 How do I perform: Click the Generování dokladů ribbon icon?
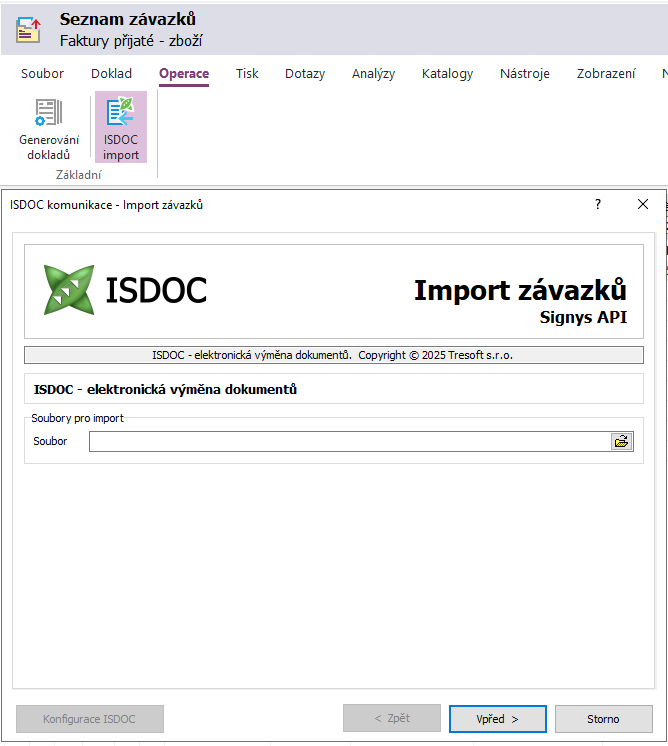[x=49, y=112]
